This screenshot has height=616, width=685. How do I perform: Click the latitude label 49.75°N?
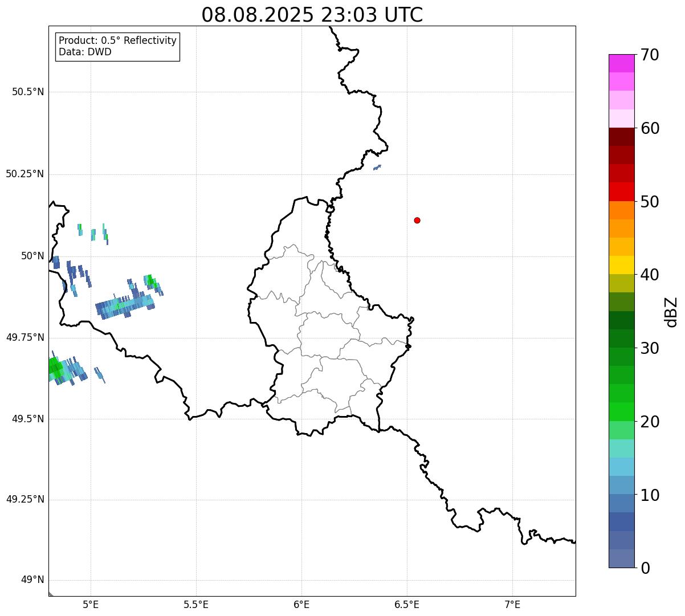pos(25,337)
